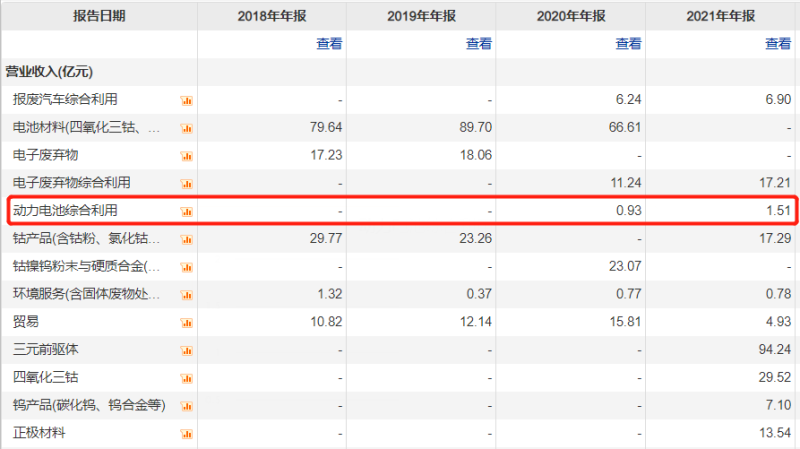Click 查看 link under 2018年年报
Image resolution: width=800 pixels, height=449 pixels.
(330, 44)
